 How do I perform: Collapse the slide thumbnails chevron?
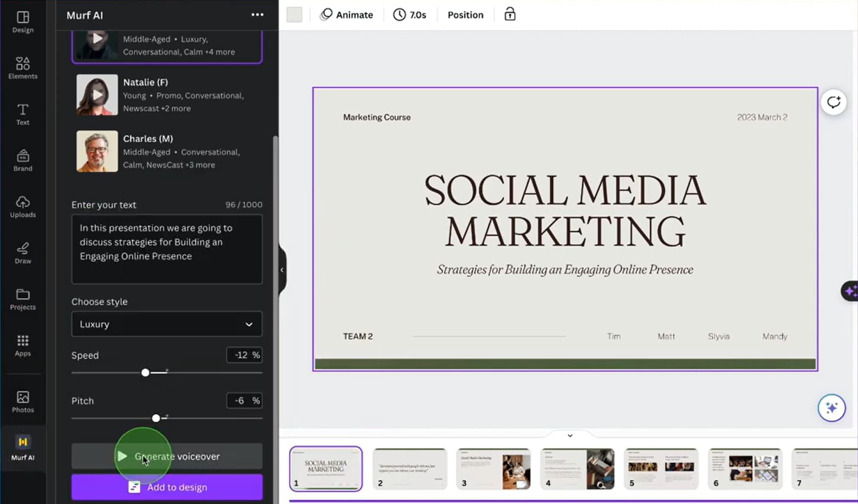pos(570,435)
